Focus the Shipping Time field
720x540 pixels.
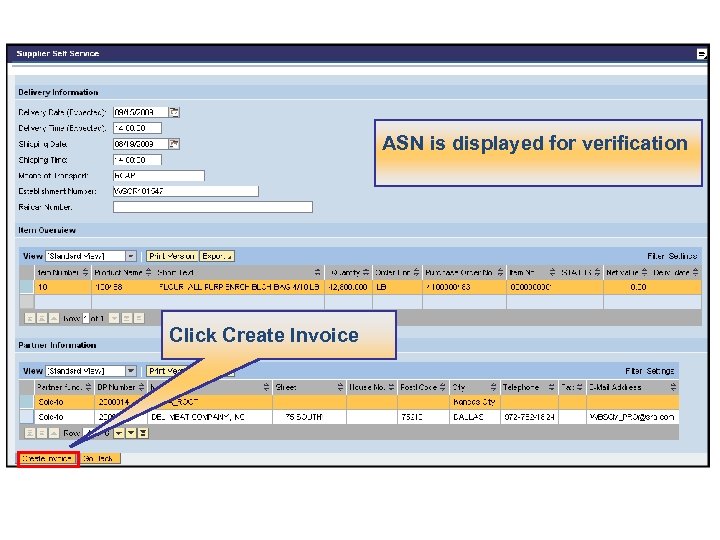pyautogui.click(x=137, y=160)
